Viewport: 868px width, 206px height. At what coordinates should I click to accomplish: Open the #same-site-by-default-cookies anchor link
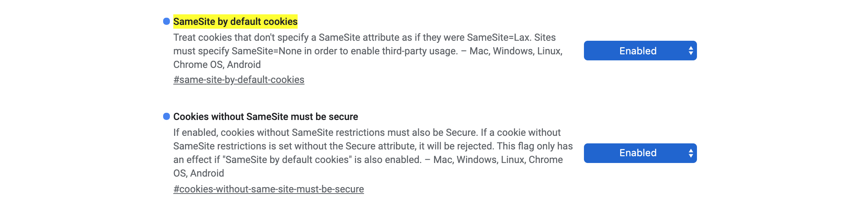tap(238, 80)
